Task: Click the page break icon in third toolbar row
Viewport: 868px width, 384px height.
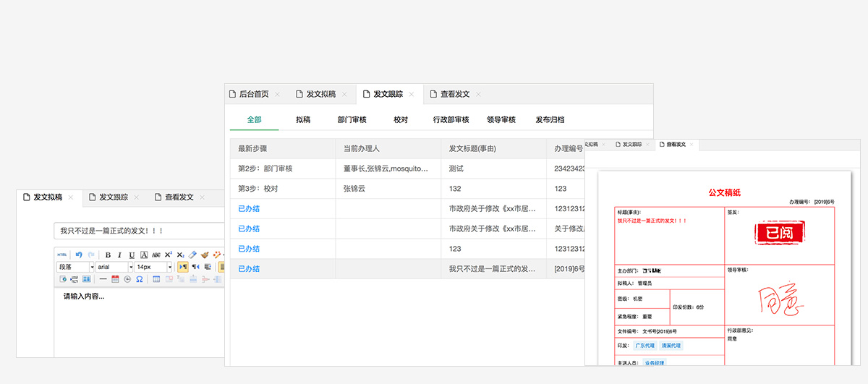Action: (75, 279)
